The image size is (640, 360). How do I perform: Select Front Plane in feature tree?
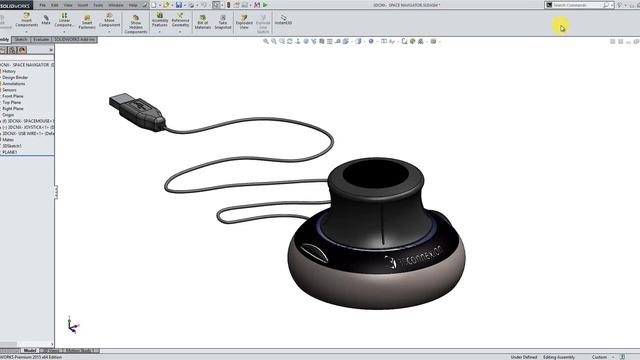pos(13,96)
